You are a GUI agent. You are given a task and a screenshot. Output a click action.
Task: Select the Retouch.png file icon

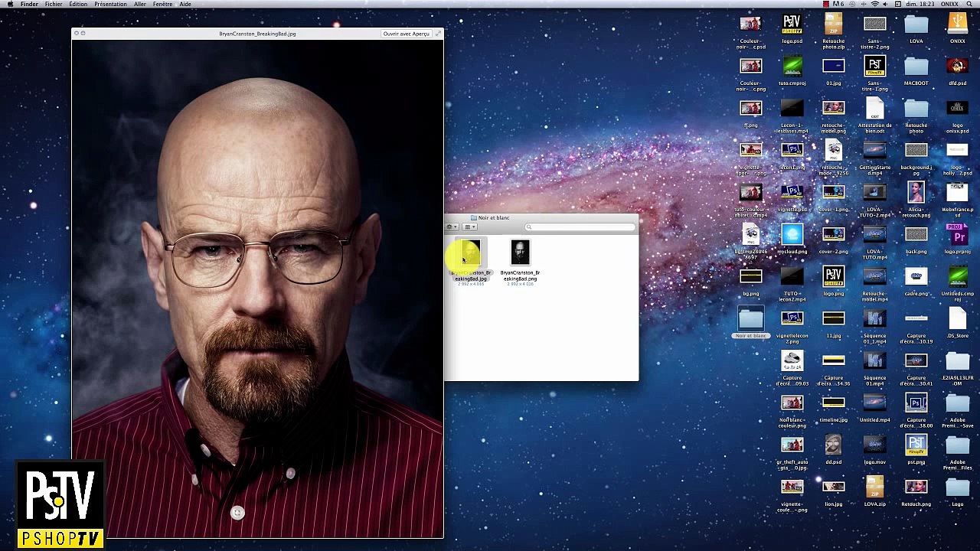[916, 487]
